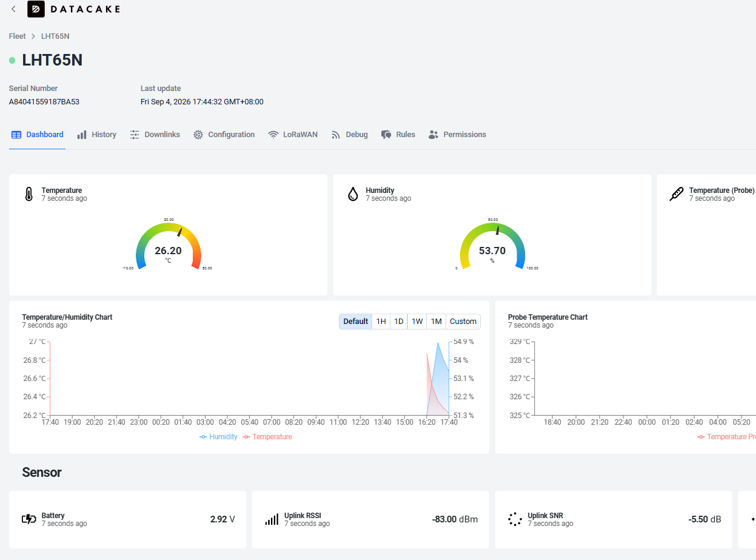Click the Uplink RSSI signal bars icon
The width and height of the screenshot is (756, 560).
point(272,519)
